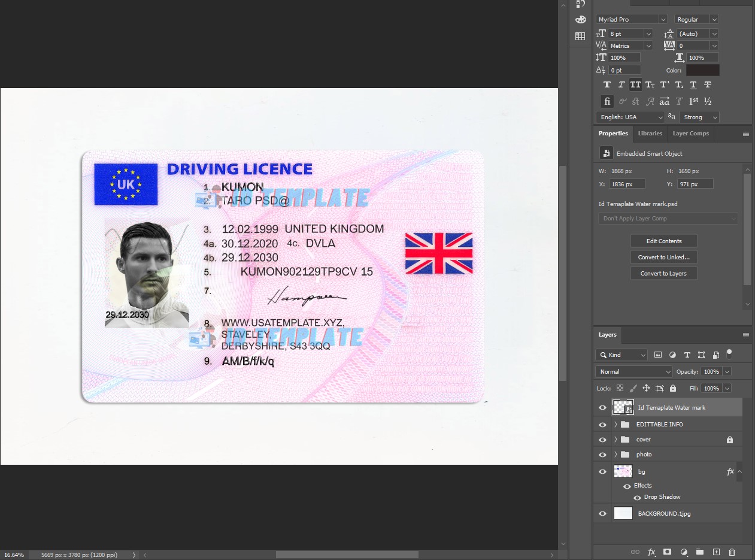Click the Edit Contents button
This screenshot has width=755, height=560.
663,241
